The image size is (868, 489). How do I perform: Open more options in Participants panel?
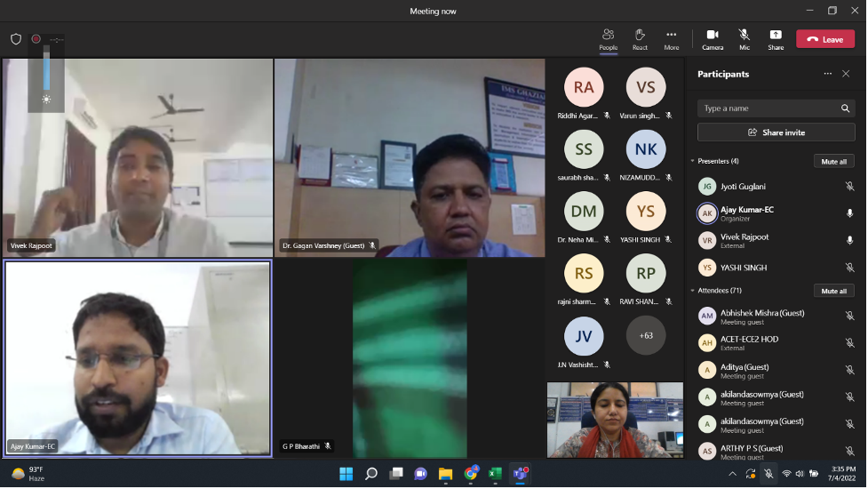click(827, 74)
